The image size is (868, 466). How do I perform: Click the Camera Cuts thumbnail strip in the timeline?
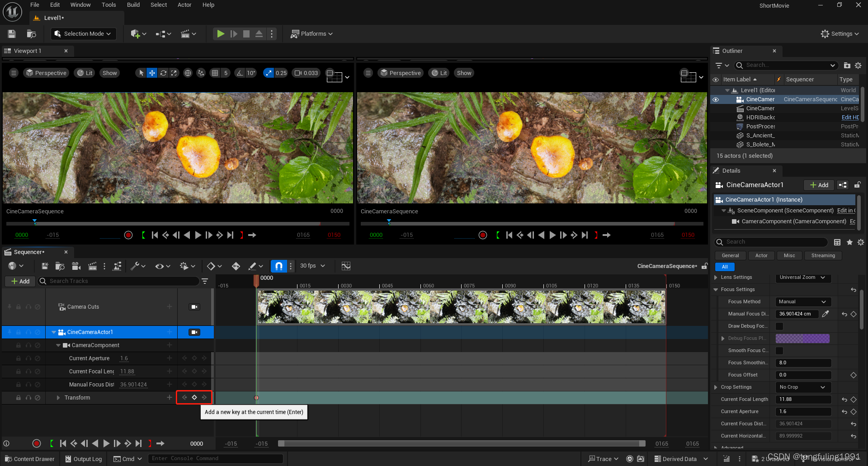coord(461,307)
